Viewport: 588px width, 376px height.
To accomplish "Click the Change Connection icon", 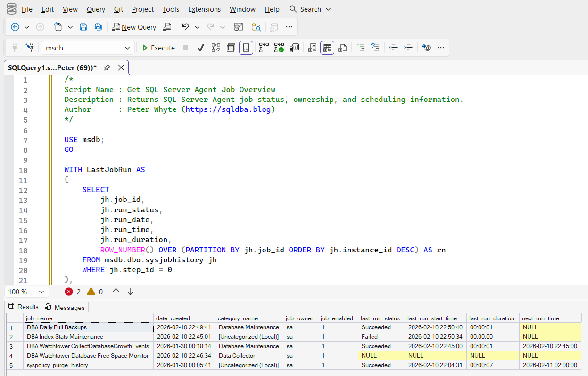I will pos(30,48).
